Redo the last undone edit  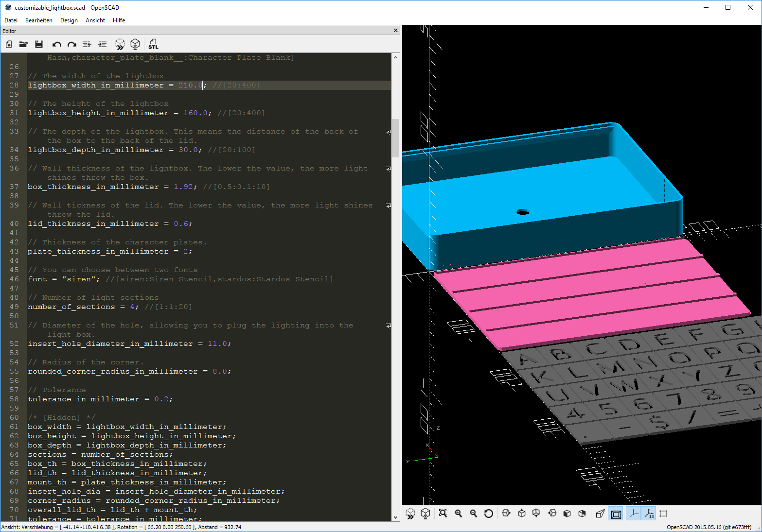pos(72,44)
